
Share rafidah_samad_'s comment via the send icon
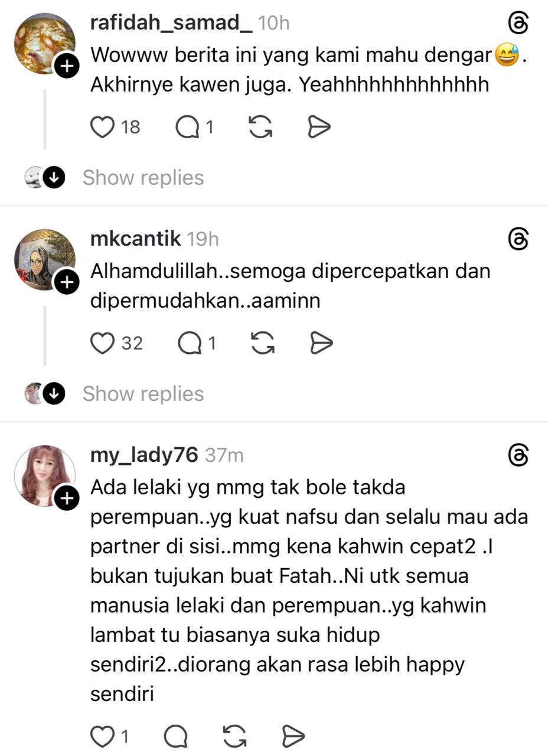pyautogui.click(x=319, y=127)
